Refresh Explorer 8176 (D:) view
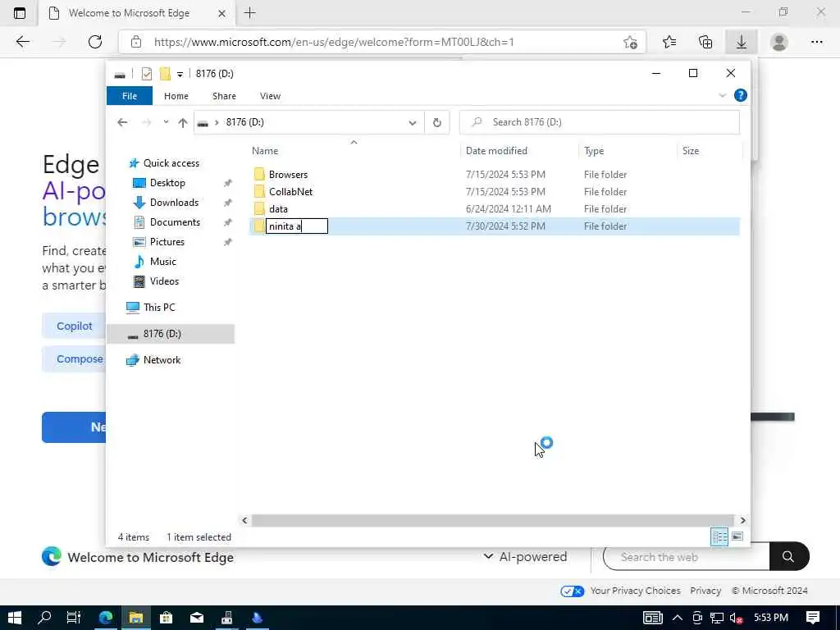 point(436,123)
